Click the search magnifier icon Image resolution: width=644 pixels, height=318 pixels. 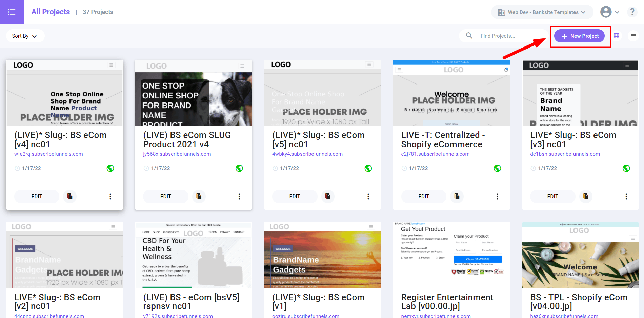click(469, 36)
